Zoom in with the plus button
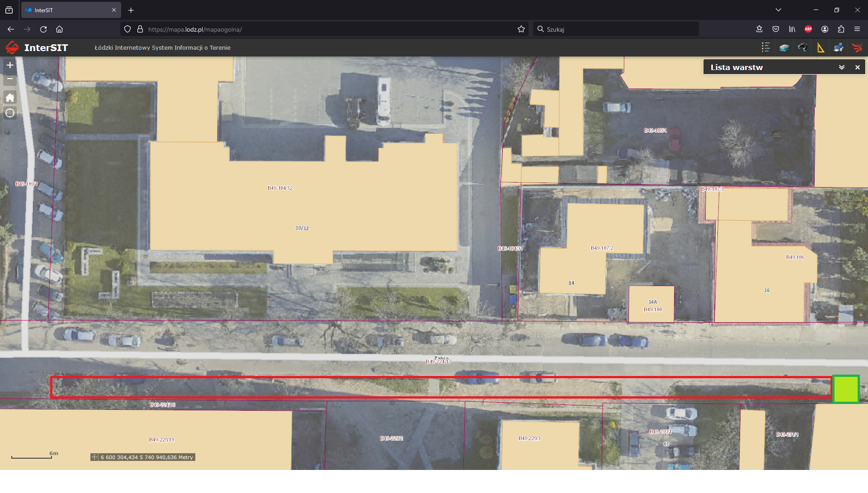This screenshot has height=493, width=868. tap(10, 65)
